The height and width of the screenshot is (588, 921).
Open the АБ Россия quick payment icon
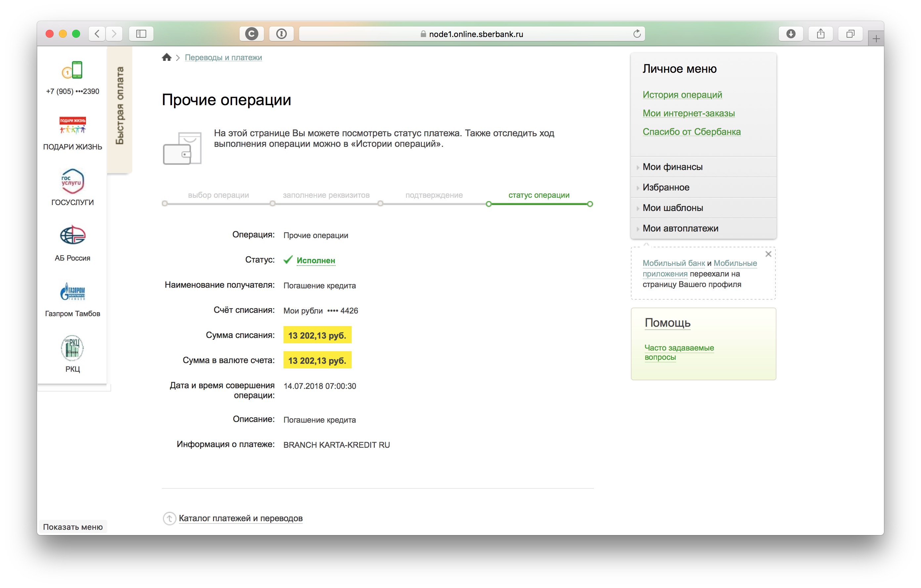click(72, 235)
